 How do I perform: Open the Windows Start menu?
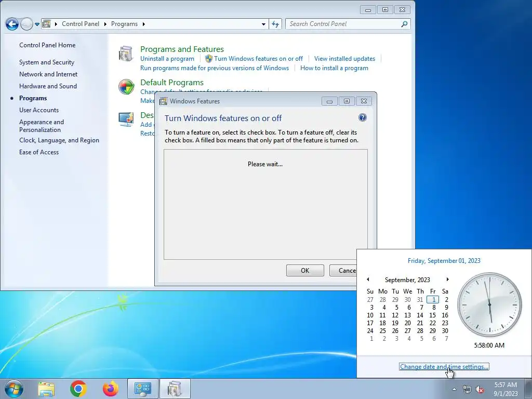[x=14, y=389]
